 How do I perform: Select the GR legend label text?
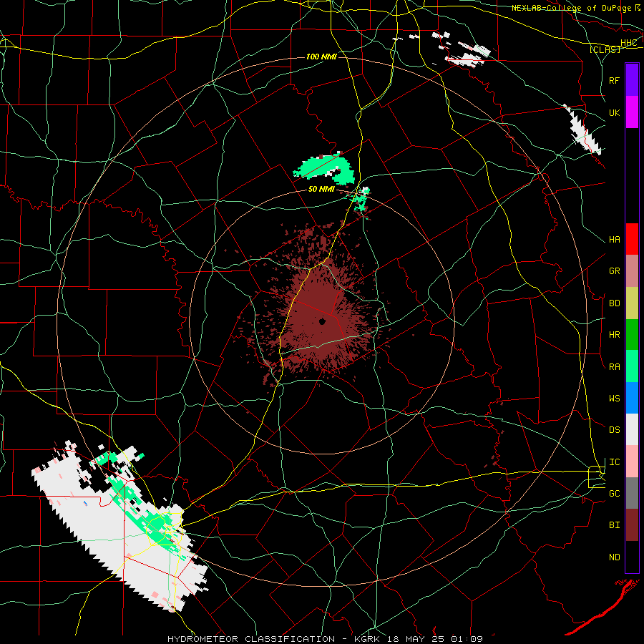pos(615,271)
